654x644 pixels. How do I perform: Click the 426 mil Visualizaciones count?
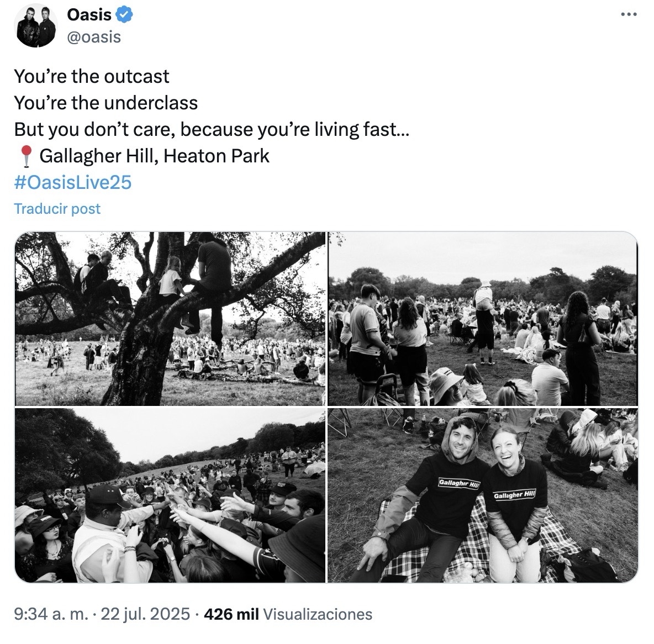coord(288,614)
